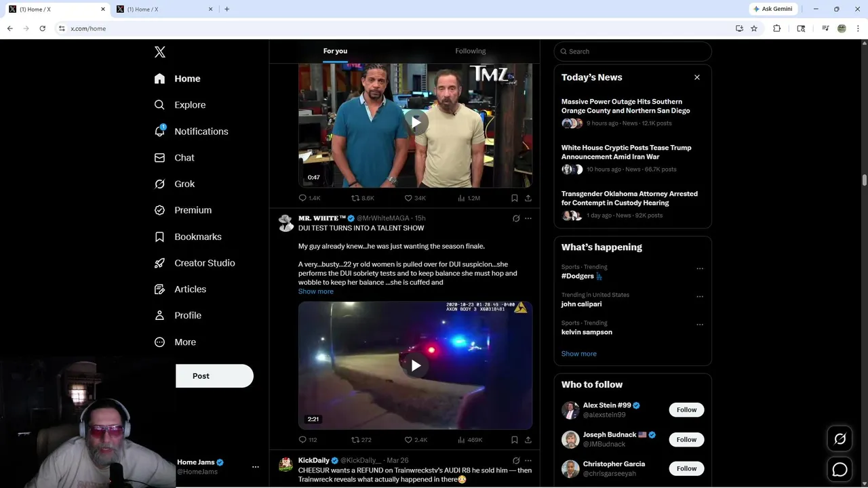Open Creator Studio in the sidebar

[x=195, y=263]
